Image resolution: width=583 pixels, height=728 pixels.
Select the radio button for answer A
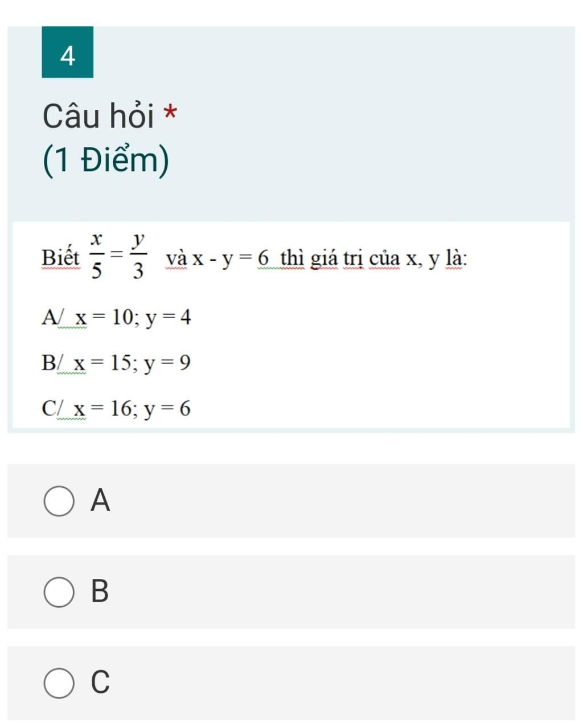[59, 501]
